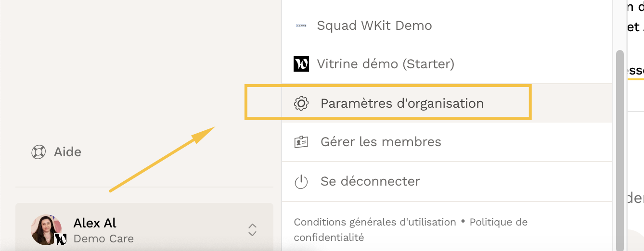Choose Se déconnecter to sign out
This screenshot has width=644, height=251.
(370, 182)
